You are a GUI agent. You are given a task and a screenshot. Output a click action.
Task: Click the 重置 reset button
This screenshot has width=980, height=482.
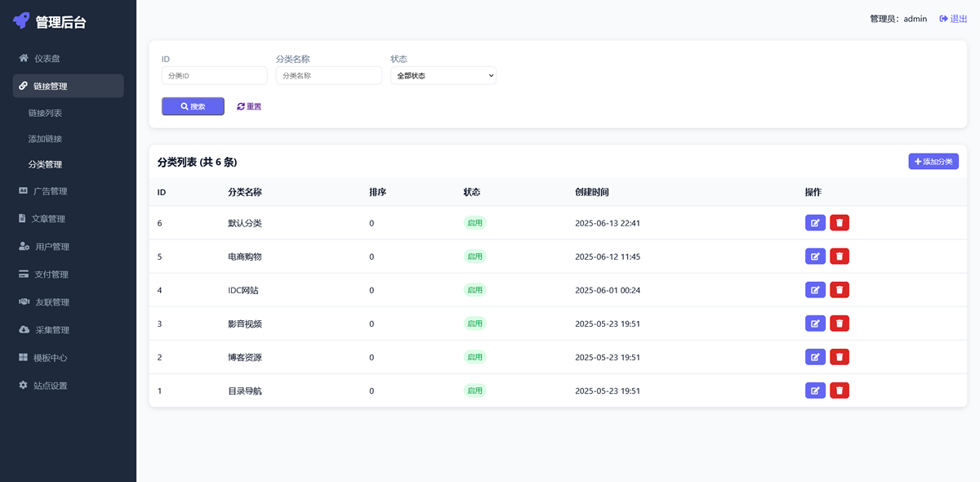pyautogui.click(x=249, y=106)
